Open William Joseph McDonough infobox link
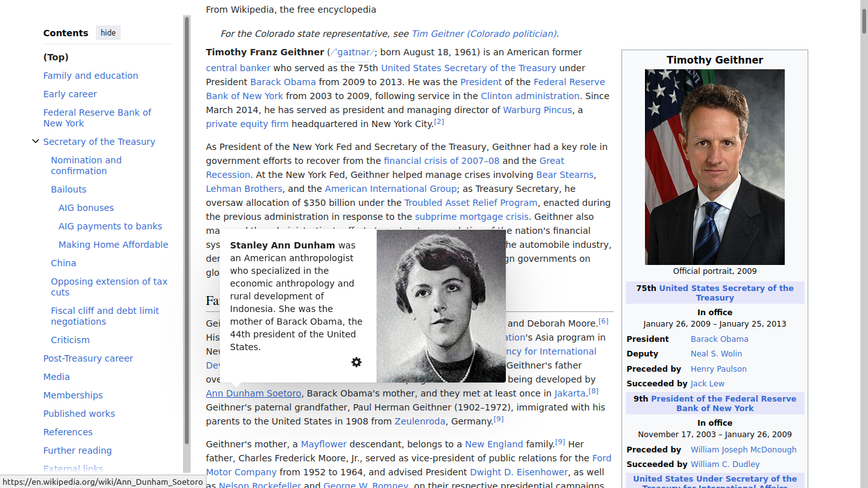 tap(743, 450)
